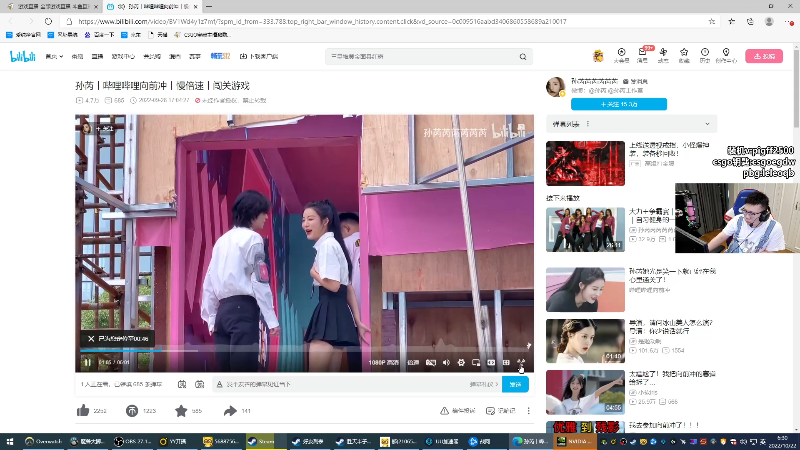This screenshot has height=450, width=800.
Task: Click the danmaku text input field
Action: (345, 384)
